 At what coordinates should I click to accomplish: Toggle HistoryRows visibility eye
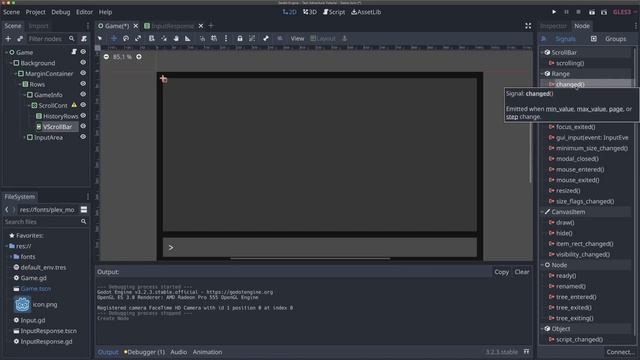click(83, 116)
